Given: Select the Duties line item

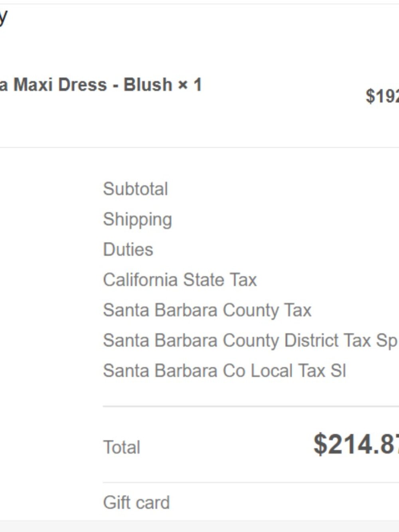Looking at the screenshot, I should (128, 249).
